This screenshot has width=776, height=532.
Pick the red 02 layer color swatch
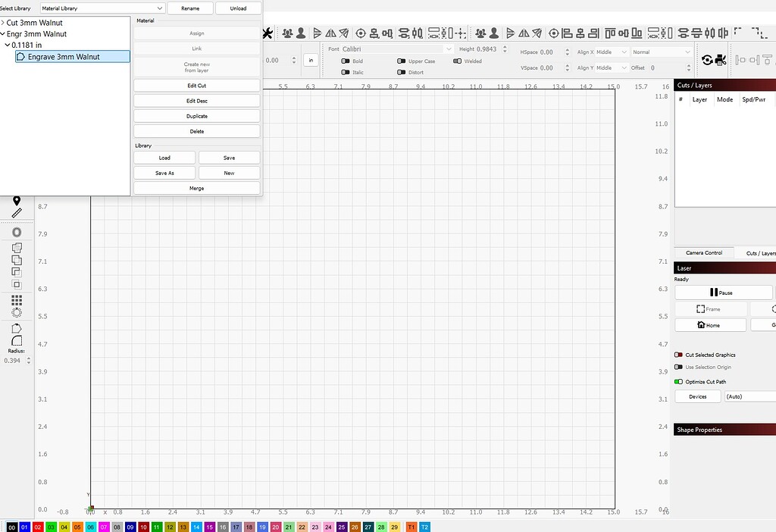(38, 527)
